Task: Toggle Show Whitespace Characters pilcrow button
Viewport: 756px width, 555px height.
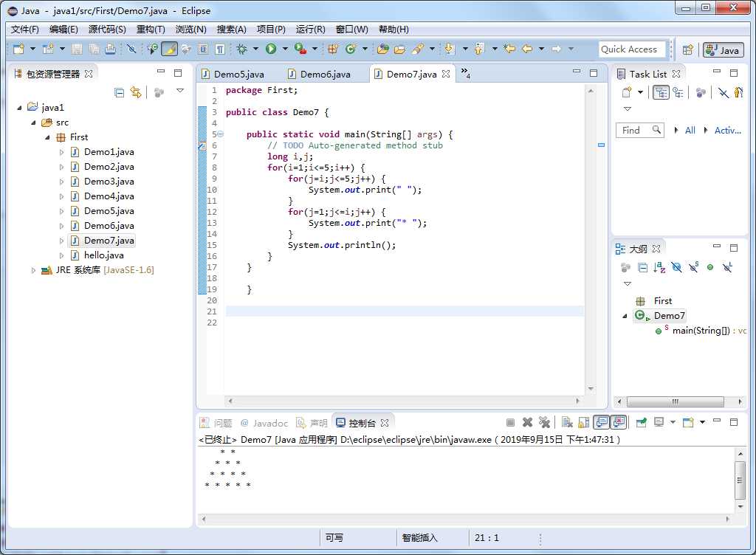Action: pyautogui.click(x=220, y=49)
